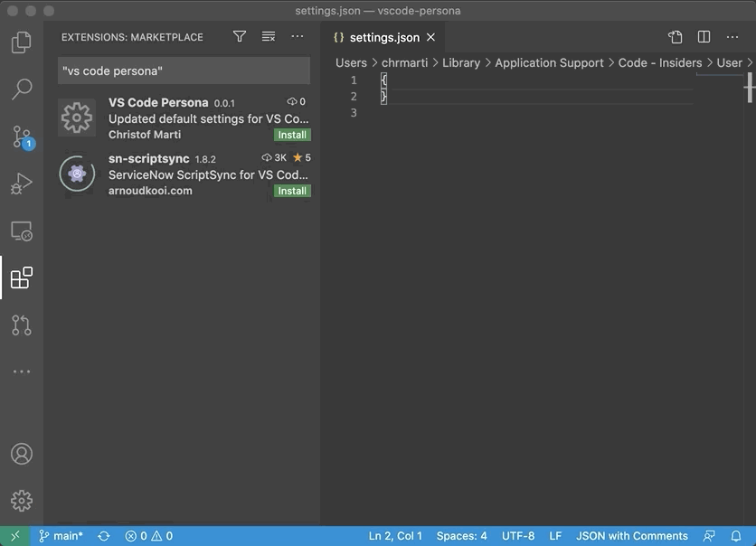Open Source Control view with 1 badge
Screen dimensions: 756x546
21,136
